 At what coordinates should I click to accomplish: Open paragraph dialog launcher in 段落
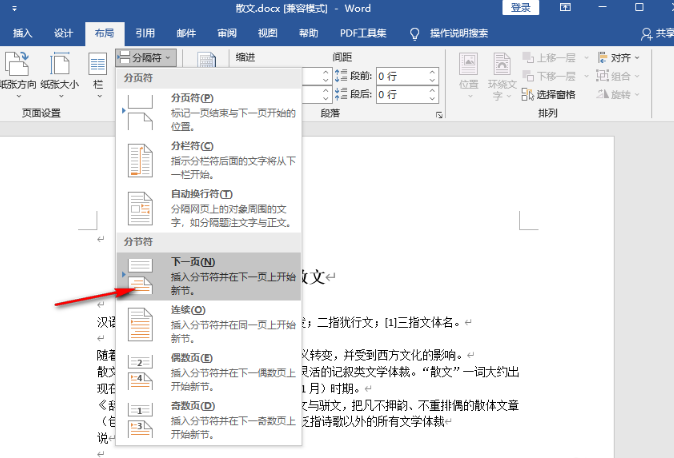point(439,114)
